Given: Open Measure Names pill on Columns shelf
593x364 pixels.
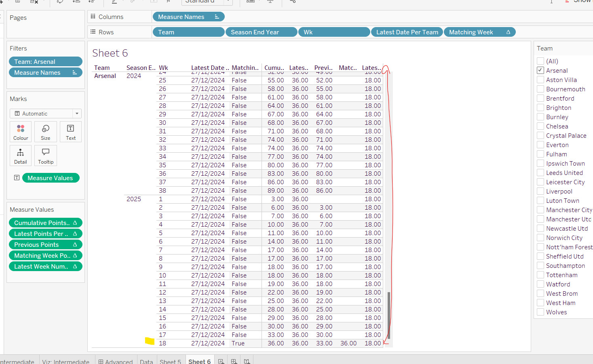Looking at the screenshot, I should 188,17.
